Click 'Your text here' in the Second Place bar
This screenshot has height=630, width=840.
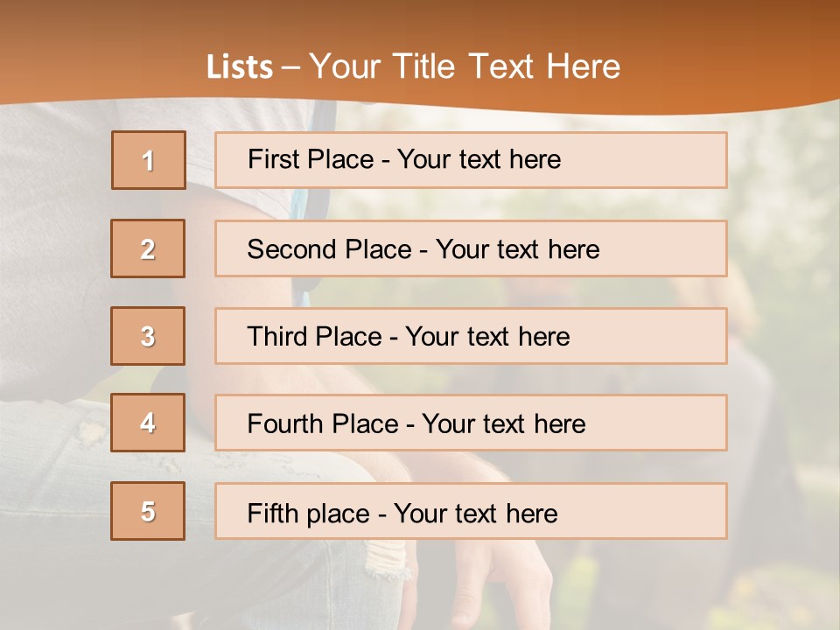pyautogui.click(x=517, y=249)
